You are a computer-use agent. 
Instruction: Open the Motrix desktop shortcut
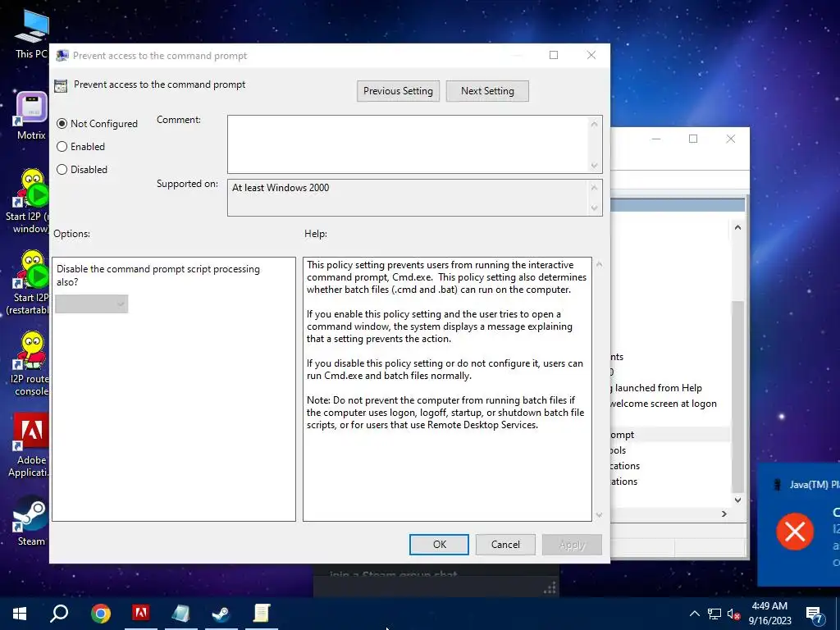(31, 116)
